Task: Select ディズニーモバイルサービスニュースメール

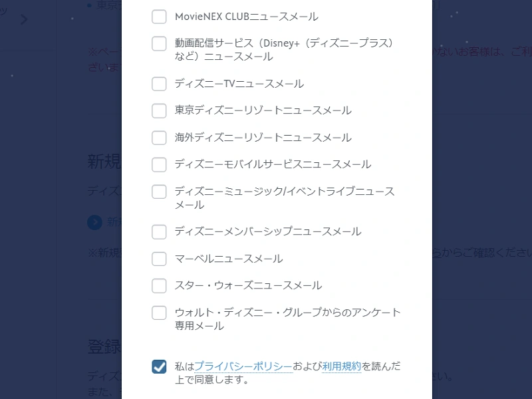Action: [x=159, y=164]
